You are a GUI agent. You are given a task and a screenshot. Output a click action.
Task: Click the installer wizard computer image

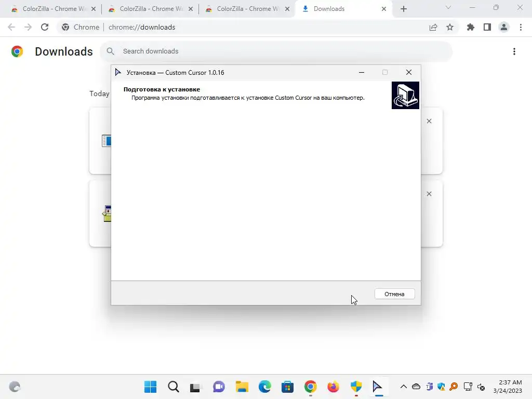tap(405, 96)
